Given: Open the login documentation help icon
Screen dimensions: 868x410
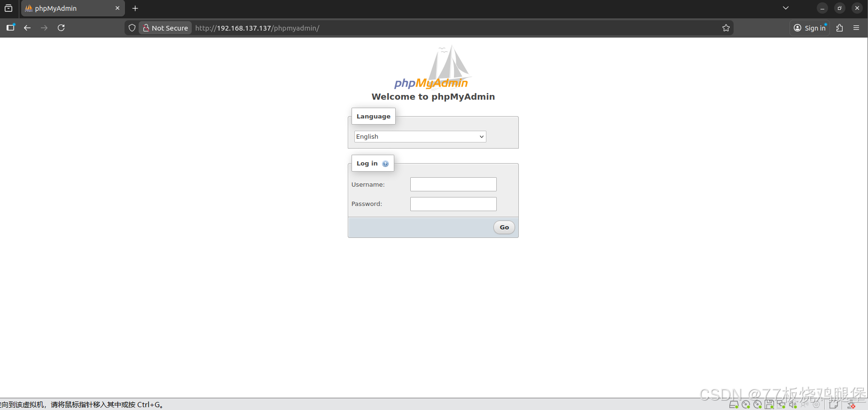Looking at the screenshot, I should 385,164.
